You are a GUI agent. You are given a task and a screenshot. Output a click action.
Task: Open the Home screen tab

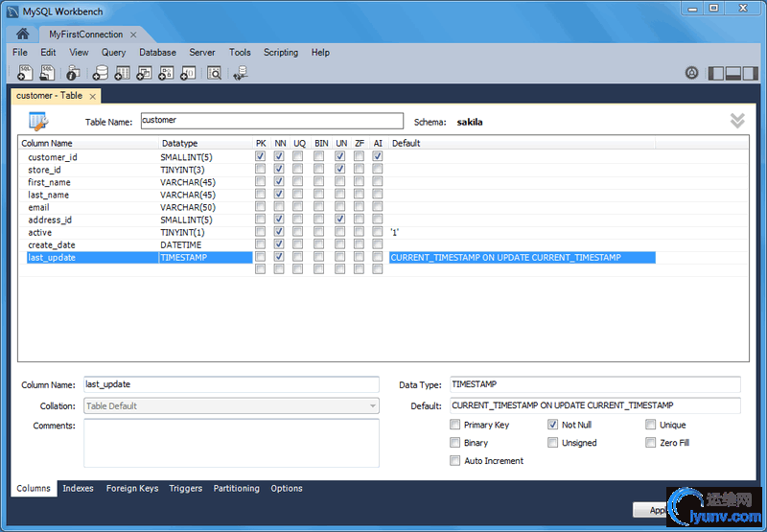tap(22, 35)
